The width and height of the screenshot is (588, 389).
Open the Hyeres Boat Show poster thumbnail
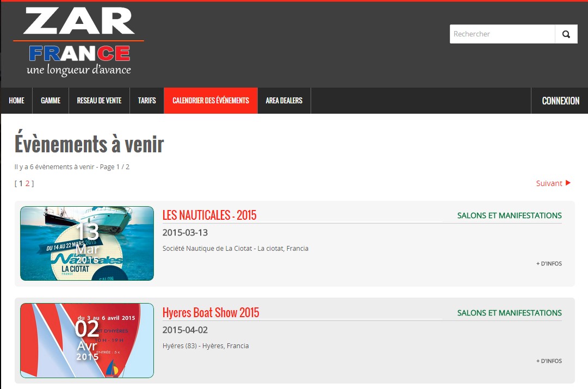pos(87,341)
